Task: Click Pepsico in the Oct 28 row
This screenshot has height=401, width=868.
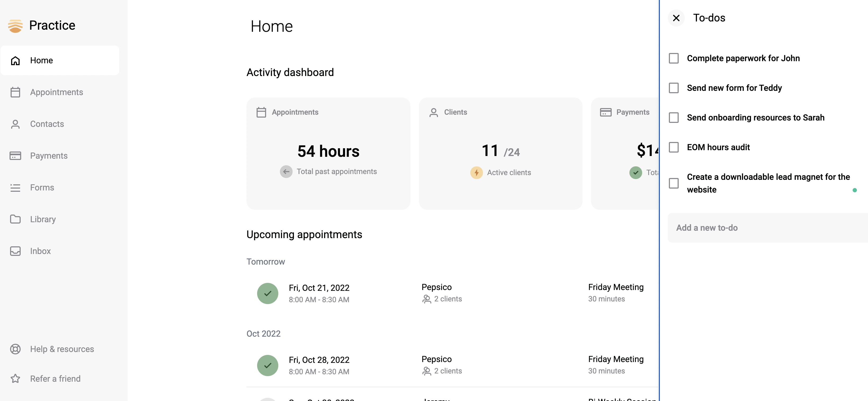Action: coord(436,359)
